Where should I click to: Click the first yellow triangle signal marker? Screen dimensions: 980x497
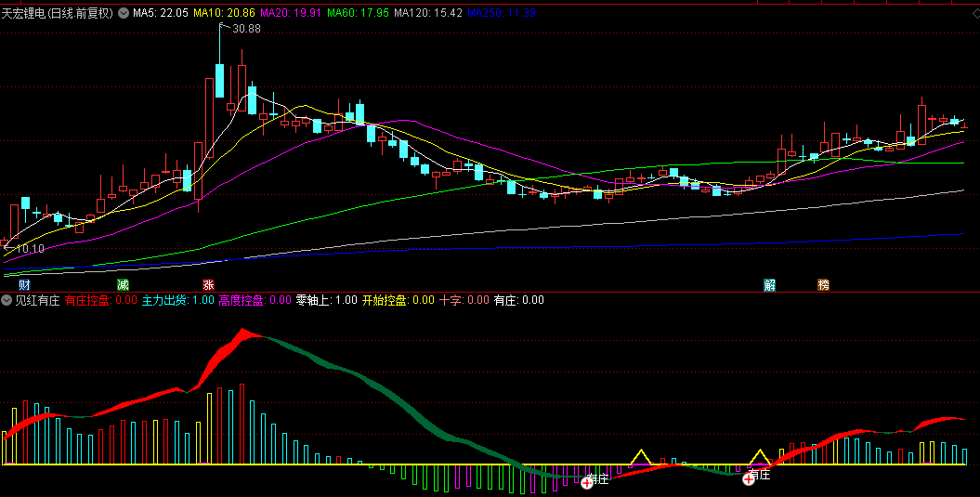(x=641, y=457)
